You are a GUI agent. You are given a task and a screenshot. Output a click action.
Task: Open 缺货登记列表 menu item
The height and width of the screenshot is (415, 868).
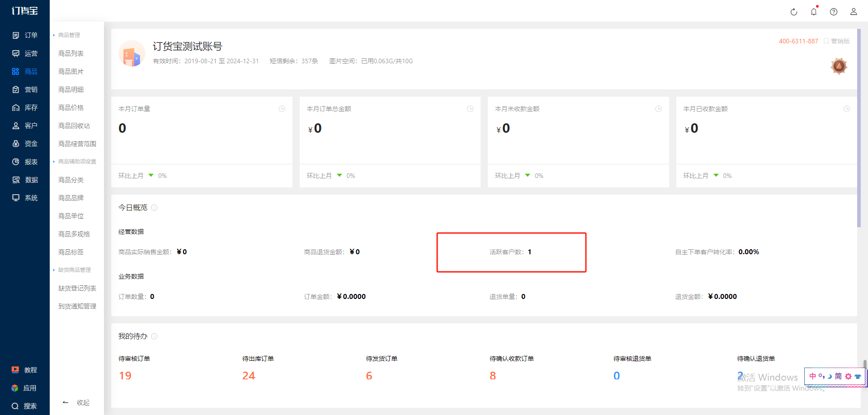point(77,288)
